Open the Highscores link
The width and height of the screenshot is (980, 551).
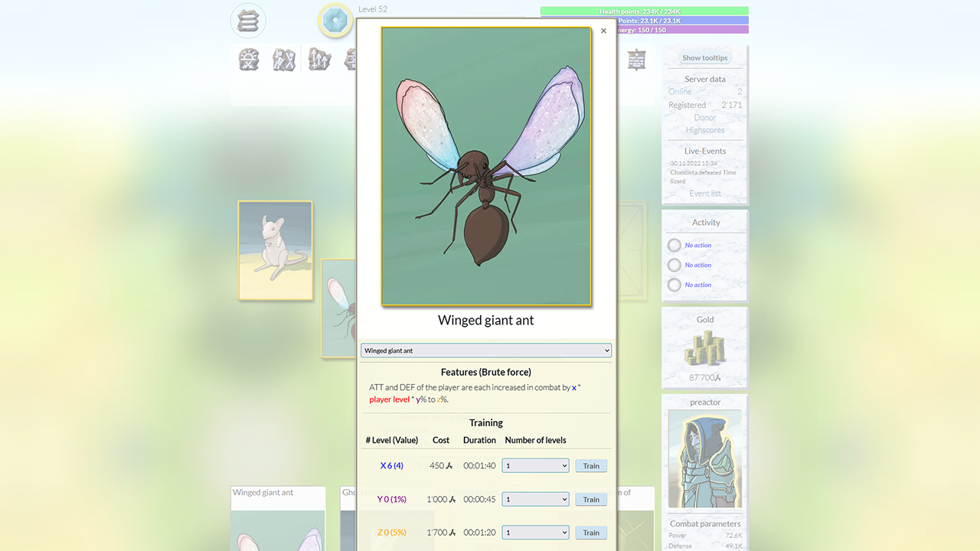704,130
